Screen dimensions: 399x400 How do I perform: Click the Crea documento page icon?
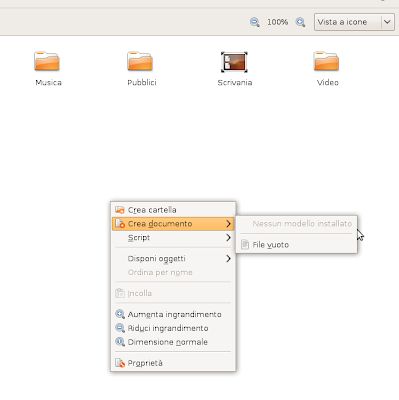[x=120, y=224]
